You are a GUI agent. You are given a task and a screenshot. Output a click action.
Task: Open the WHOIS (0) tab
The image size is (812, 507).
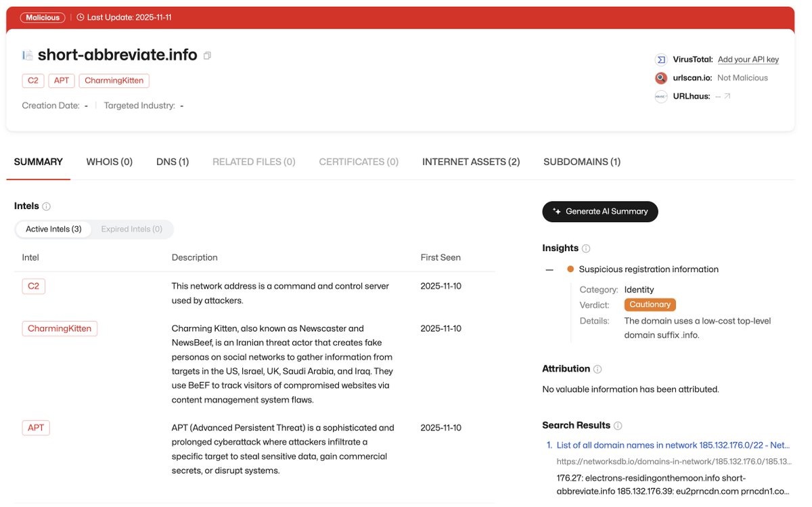pyautogui.click(x=110, y=162)
